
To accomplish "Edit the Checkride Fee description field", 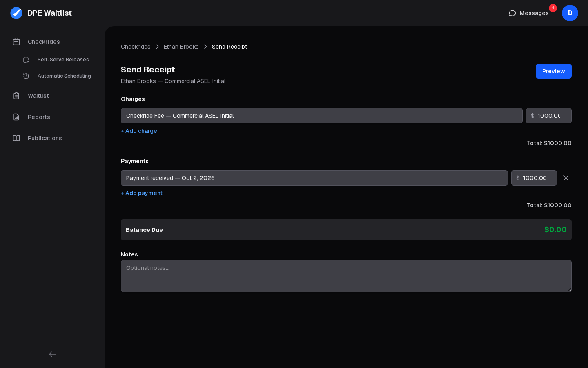I will [322, 116].
